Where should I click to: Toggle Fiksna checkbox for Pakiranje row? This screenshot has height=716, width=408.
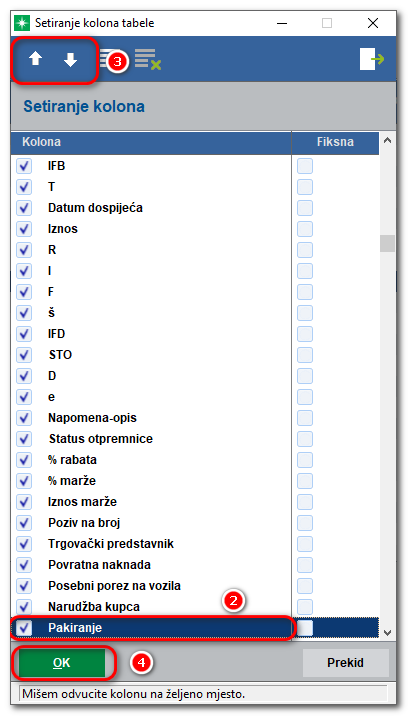click(x=305, y=628)
